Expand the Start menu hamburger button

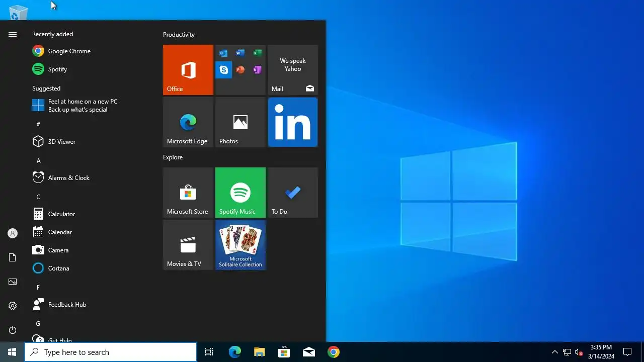click(x=13, y=34)
